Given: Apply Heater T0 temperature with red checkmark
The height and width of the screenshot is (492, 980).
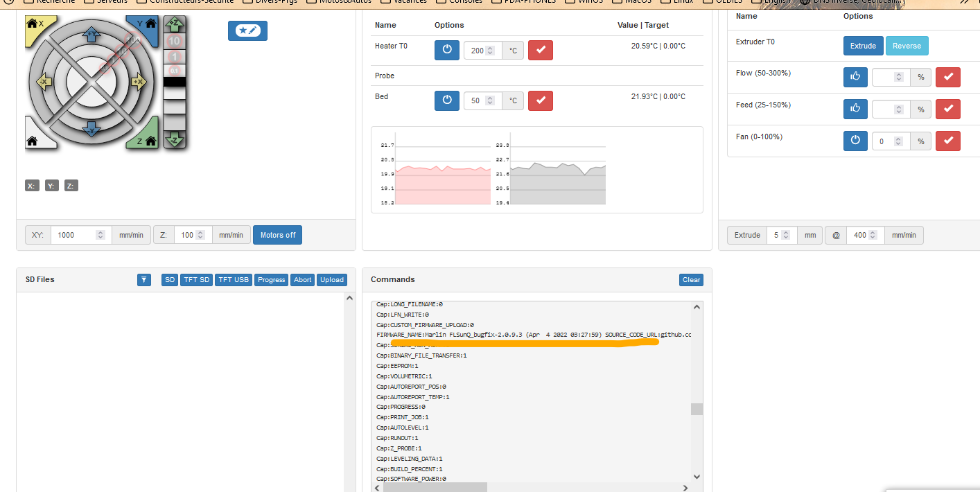Looking at the screenshot, I should pos(541,50).
